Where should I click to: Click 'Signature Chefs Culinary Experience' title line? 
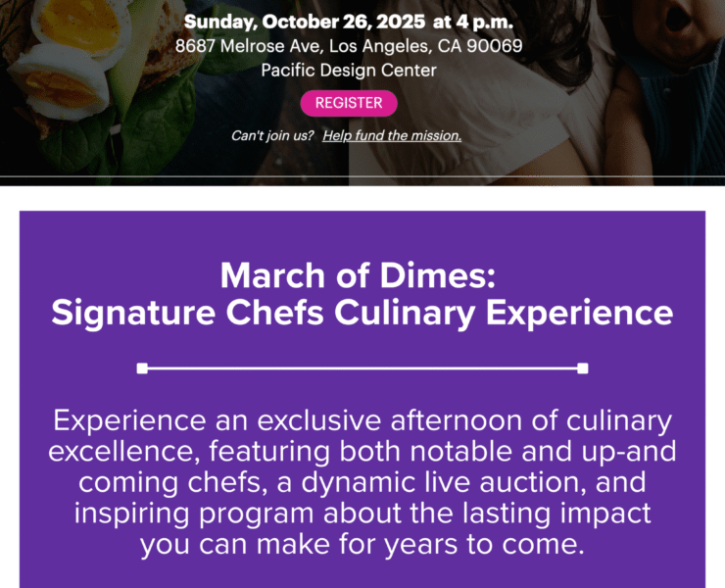click(362, 314)
